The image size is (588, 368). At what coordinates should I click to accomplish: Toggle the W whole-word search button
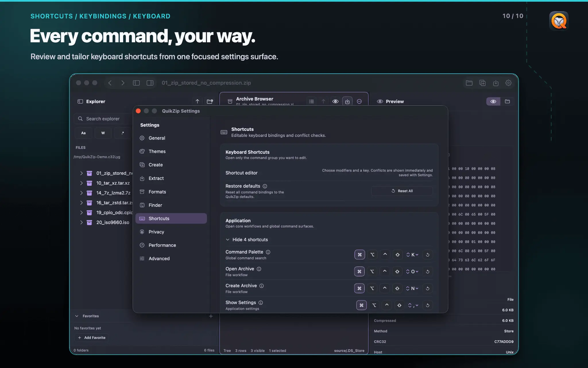pos(103,133)
